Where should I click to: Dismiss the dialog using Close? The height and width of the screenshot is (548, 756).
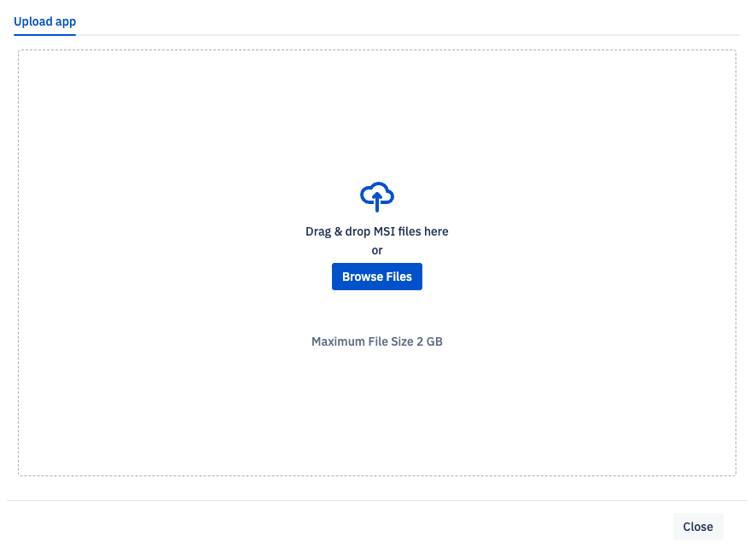point(698,526)
